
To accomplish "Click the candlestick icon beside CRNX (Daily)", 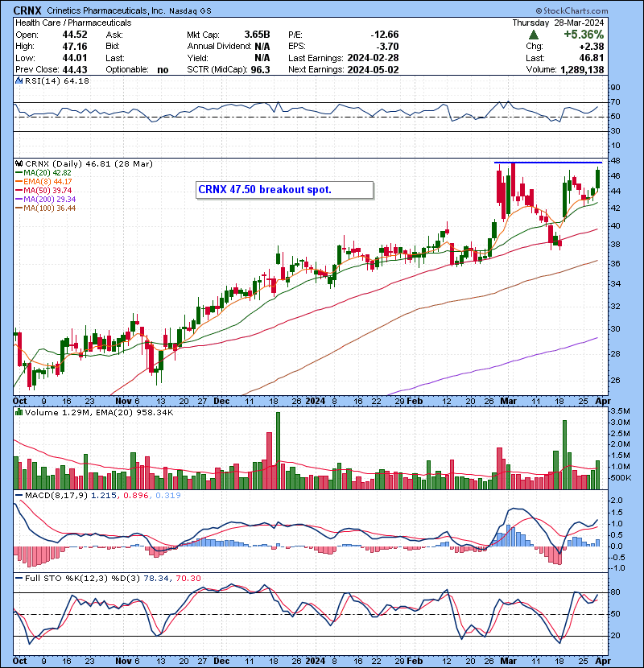I will (x=19, y=163).
